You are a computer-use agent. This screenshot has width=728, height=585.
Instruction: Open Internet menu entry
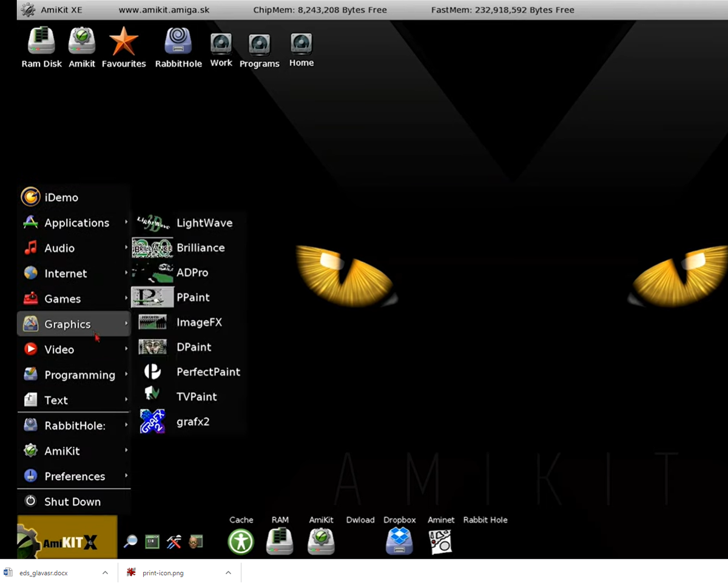(75, 273)
